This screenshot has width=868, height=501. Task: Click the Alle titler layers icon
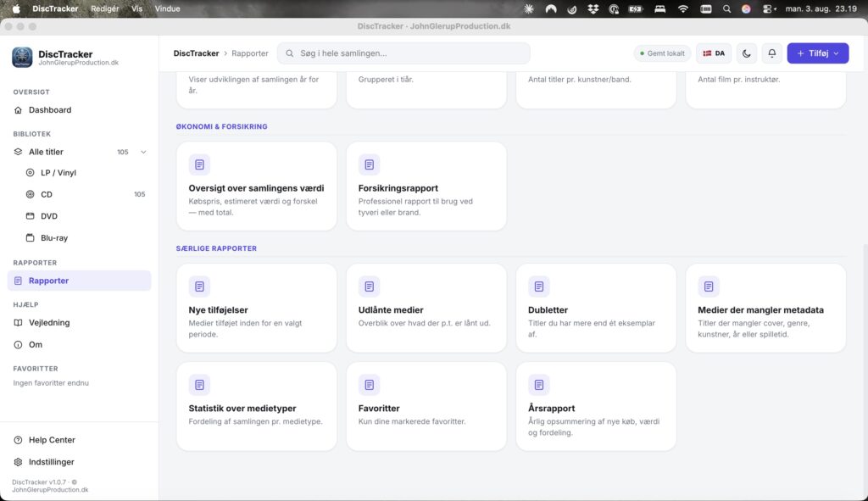19,152
